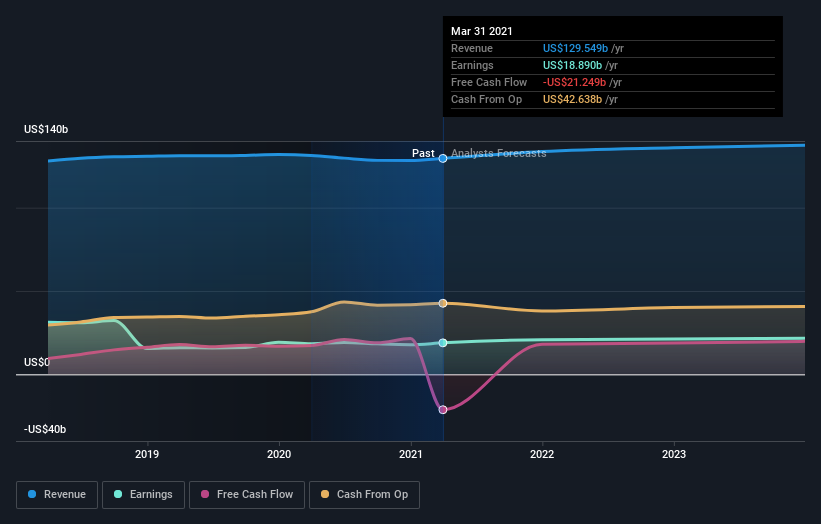
Task: Click the pink Free Cash Flow data point
Action: (443, 409)
